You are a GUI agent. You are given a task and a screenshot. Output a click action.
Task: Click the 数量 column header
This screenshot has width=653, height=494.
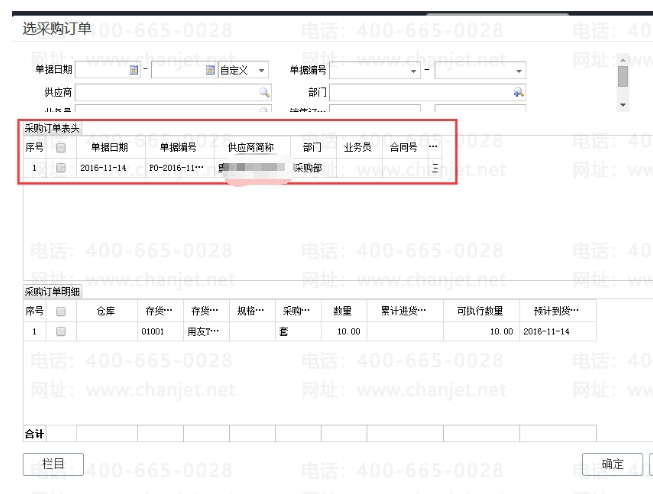tap(343, 311)
